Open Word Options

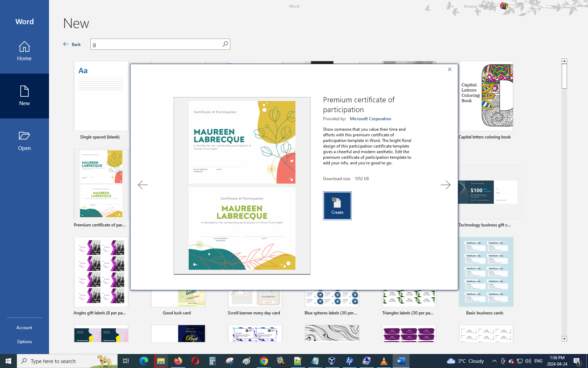[x=24, y=342]
